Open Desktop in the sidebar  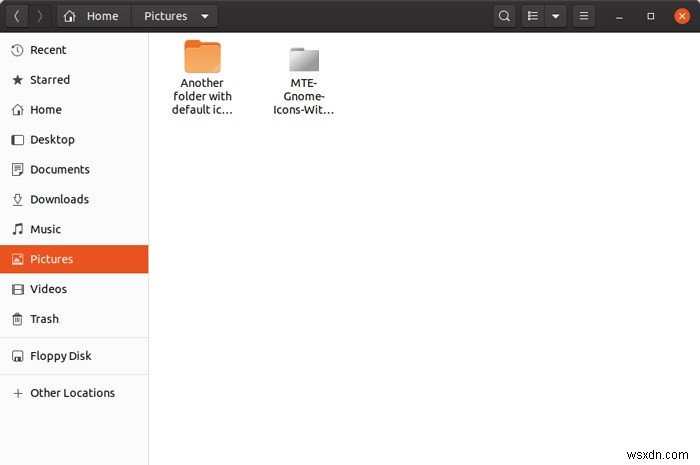(x=74, y=140)
